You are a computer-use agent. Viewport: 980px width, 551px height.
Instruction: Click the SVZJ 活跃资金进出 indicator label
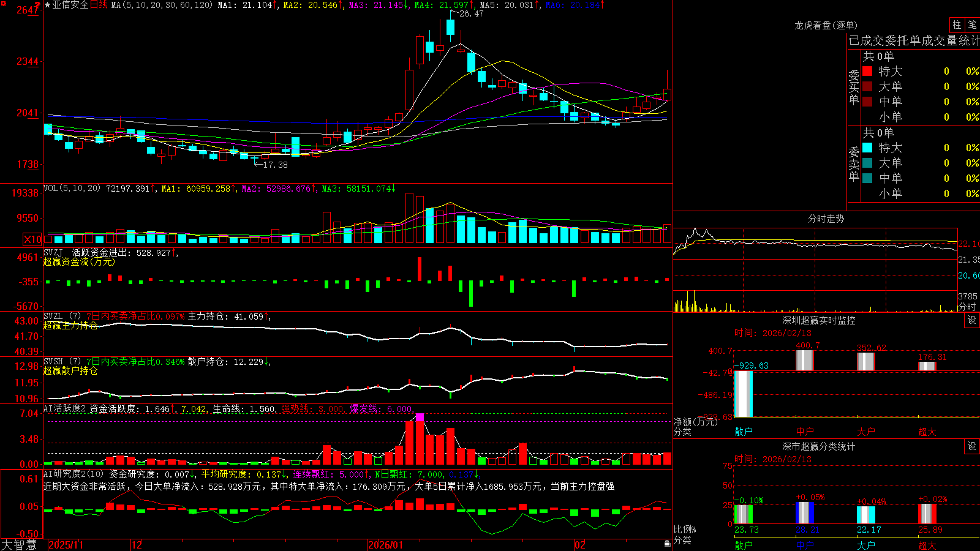(x=88, y=252)
